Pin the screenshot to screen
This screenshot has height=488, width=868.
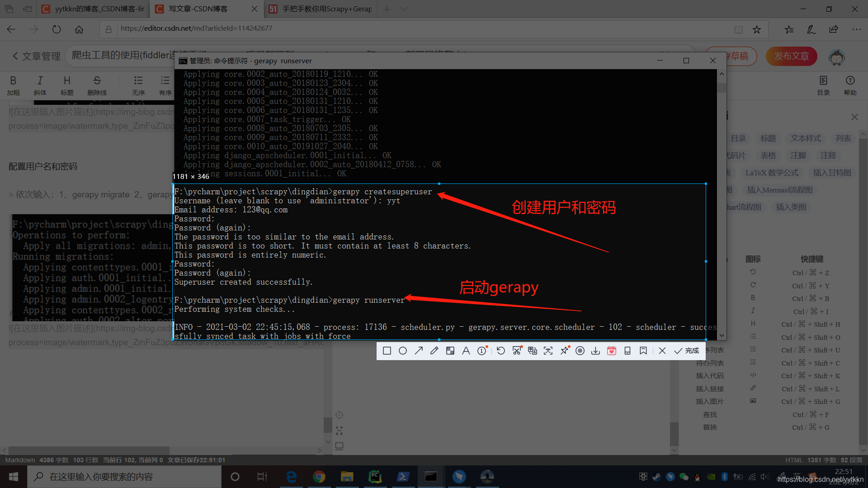click(x=564, y=351)
